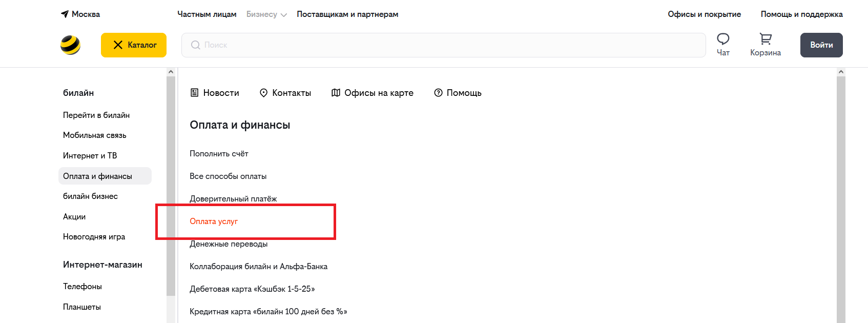Click the Оплата и финансы heading

pyautogui.click(x=240, y=125)
